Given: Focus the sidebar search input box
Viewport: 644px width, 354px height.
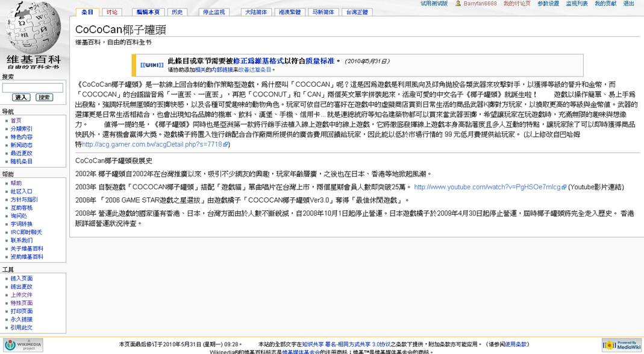Looking at the screenshot, I should [x=33, y=87].
